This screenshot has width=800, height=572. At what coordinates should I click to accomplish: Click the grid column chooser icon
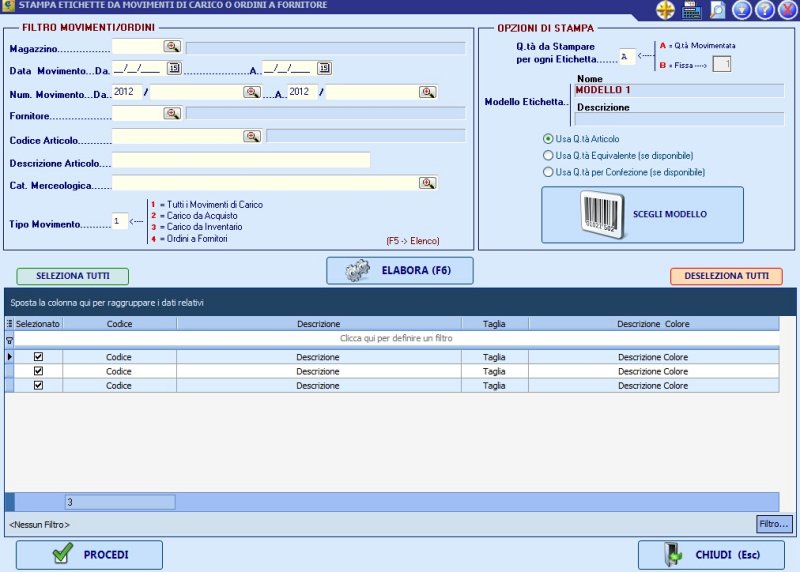(x=10, y=324)
